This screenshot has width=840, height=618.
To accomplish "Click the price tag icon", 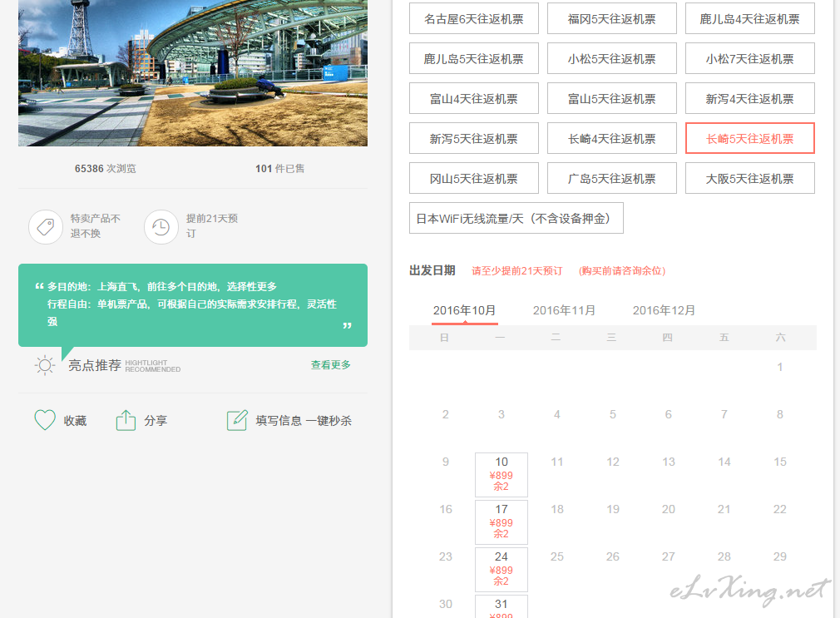I will click(46, 227).
